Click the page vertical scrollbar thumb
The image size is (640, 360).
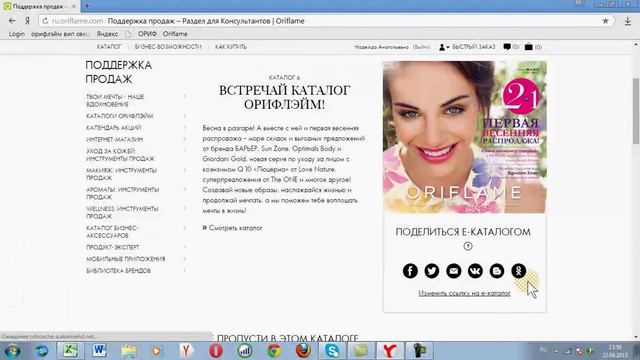coord(636,111)
